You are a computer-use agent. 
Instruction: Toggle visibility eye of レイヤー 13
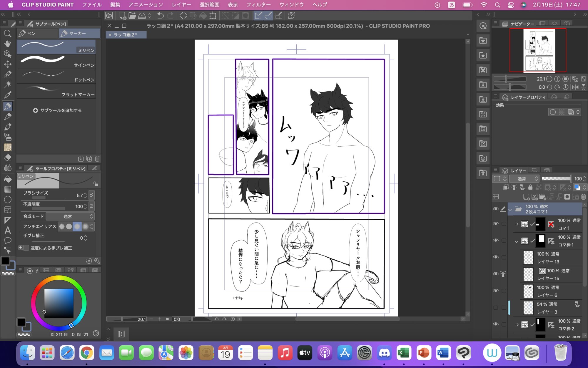click(496, 257)
